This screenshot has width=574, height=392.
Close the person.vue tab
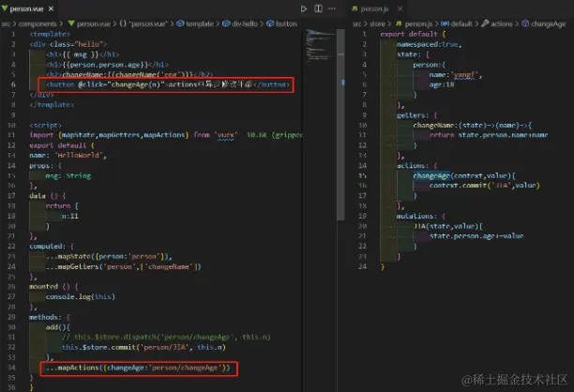tap(52, 8)
